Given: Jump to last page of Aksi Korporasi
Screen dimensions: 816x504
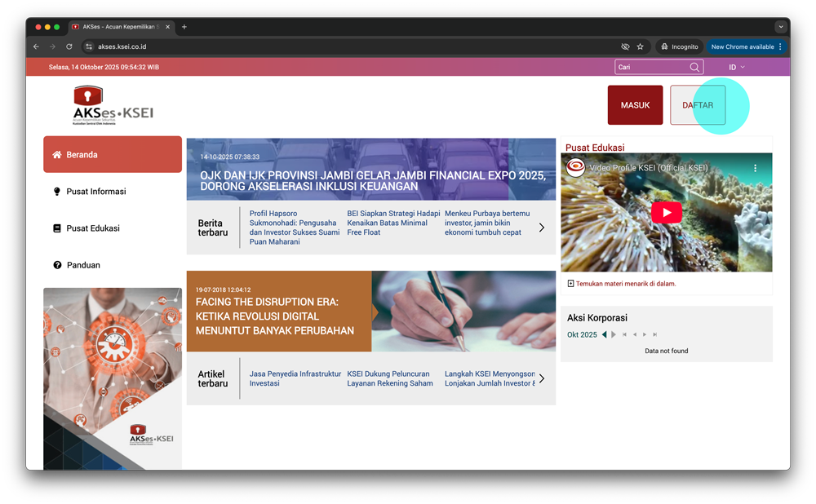Looking at the screenshot, I should (x=654, y=334).
